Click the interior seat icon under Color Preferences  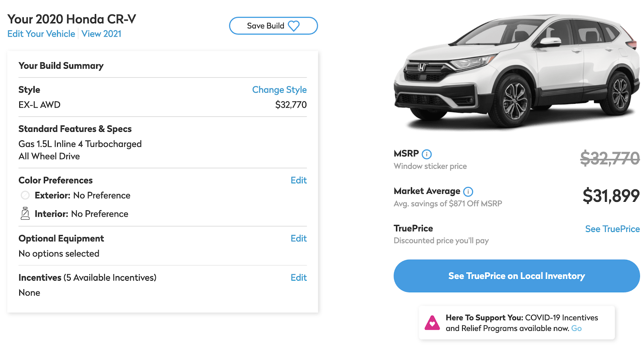click(x=25, y=214)
